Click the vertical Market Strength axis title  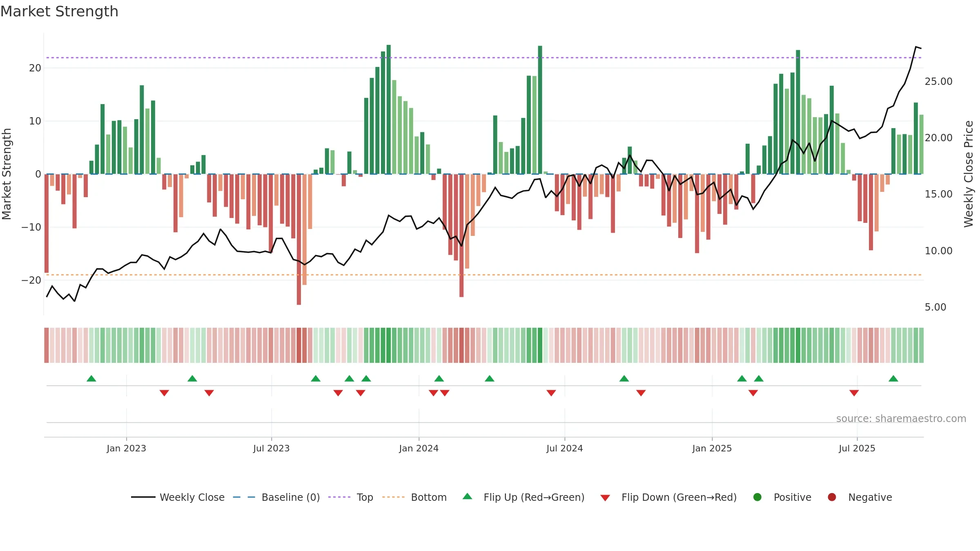[x=7, y=174]
